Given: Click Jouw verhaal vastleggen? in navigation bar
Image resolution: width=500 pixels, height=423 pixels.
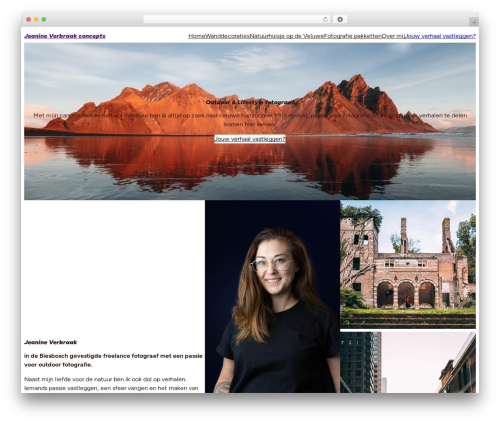Looking at the screenshot, I should pyautogui.click(x=440, y=36).
